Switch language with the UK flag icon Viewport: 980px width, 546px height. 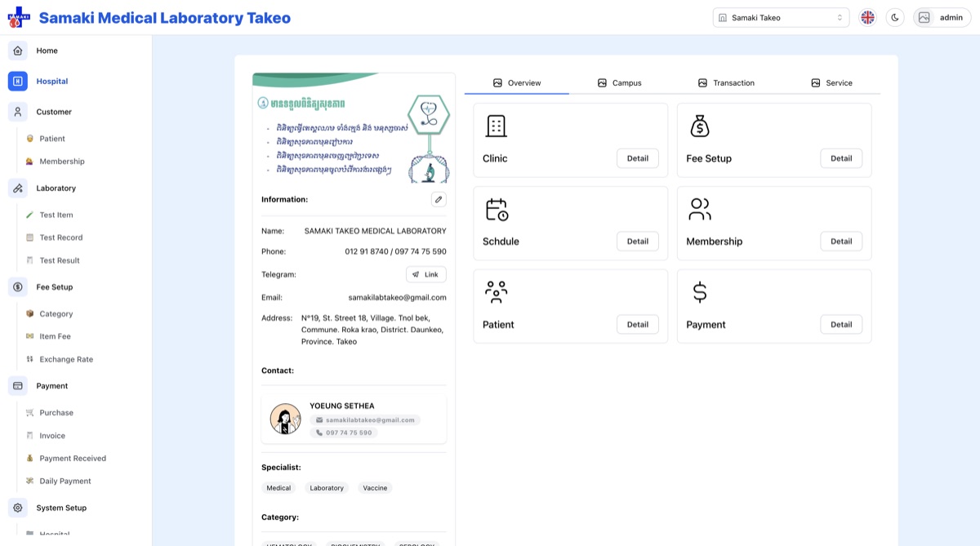867,17
